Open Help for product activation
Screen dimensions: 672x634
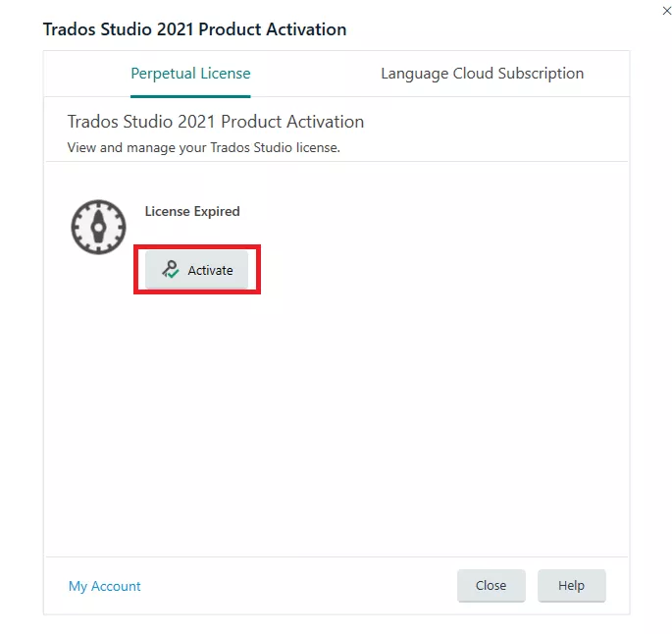[572, 586]
